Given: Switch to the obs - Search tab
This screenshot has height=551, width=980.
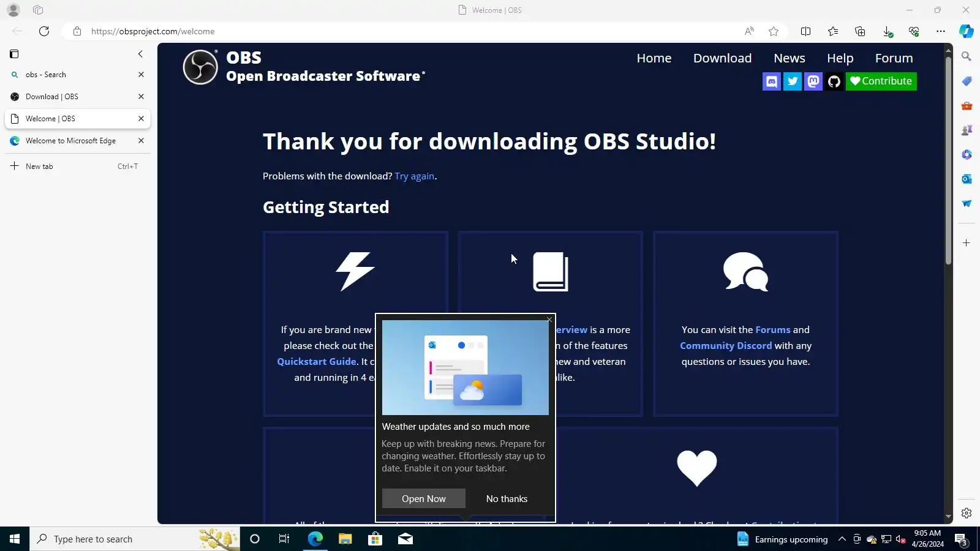Looking at the screenshot, I should (x=78, y=75).
